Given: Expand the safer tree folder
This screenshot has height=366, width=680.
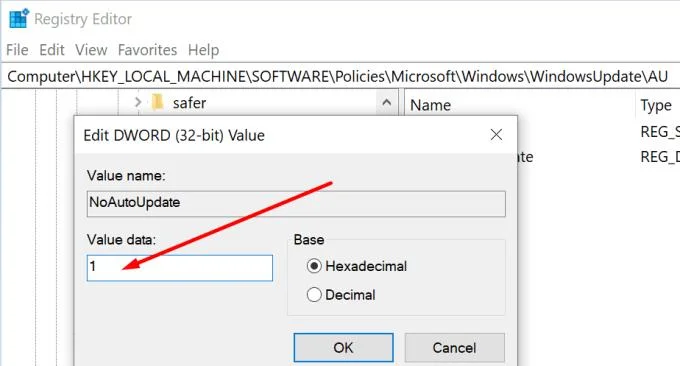Looking at the screenshot, I should point(138,102).
